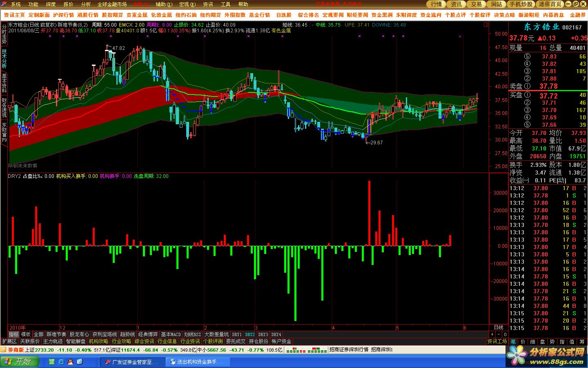The image size is (588, 368).
Task: Click the 手机炒股 button
Action: (x=521, y=4)
